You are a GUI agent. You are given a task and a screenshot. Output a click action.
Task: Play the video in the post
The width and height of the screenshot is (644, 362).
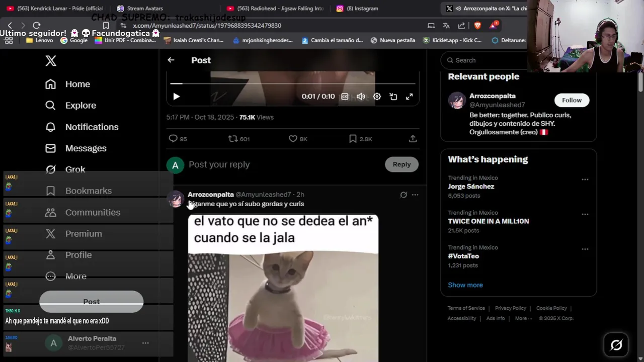pyautogui.click(x=176, y=97)
